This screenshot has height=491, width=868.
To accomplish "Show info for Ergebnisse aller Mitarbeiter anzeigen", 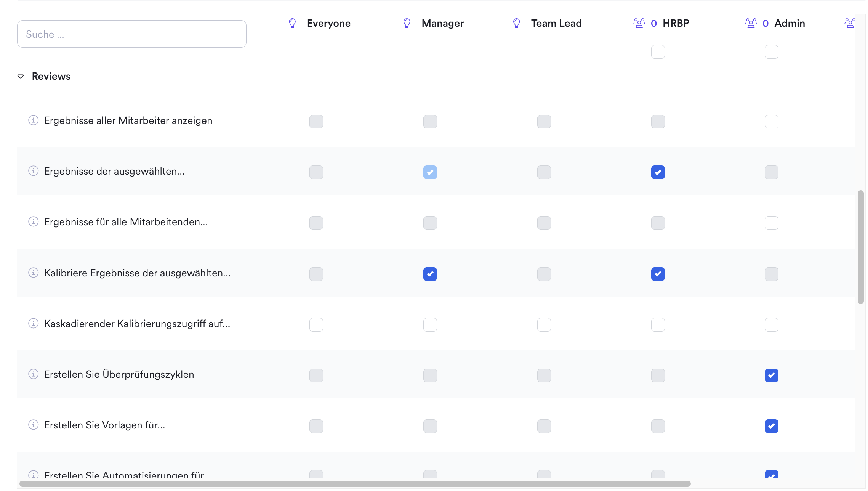I will click(x=34, y=120).
